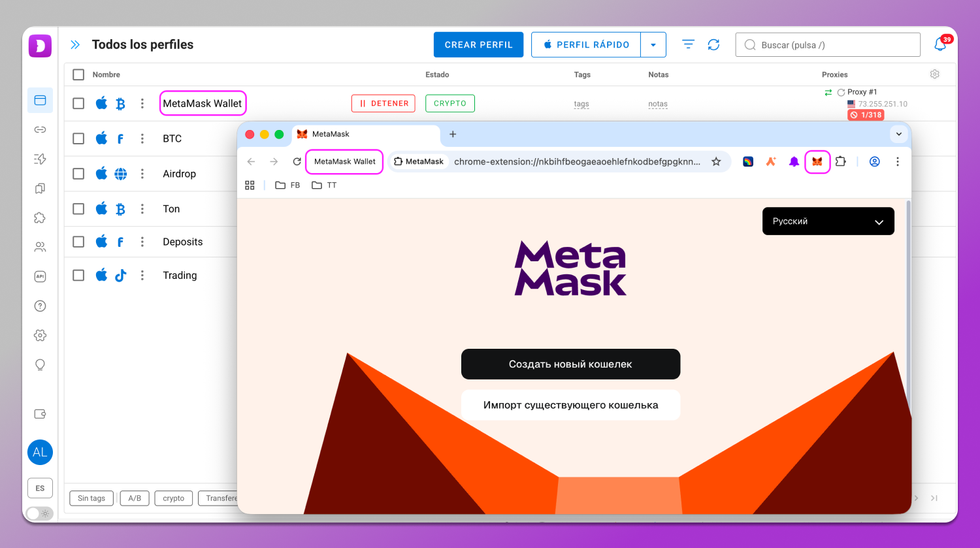The width and height of the screenshot is (980, 548).
Task: Check the MetaMask Wallet profile checkbox
Action: (78, 103)
